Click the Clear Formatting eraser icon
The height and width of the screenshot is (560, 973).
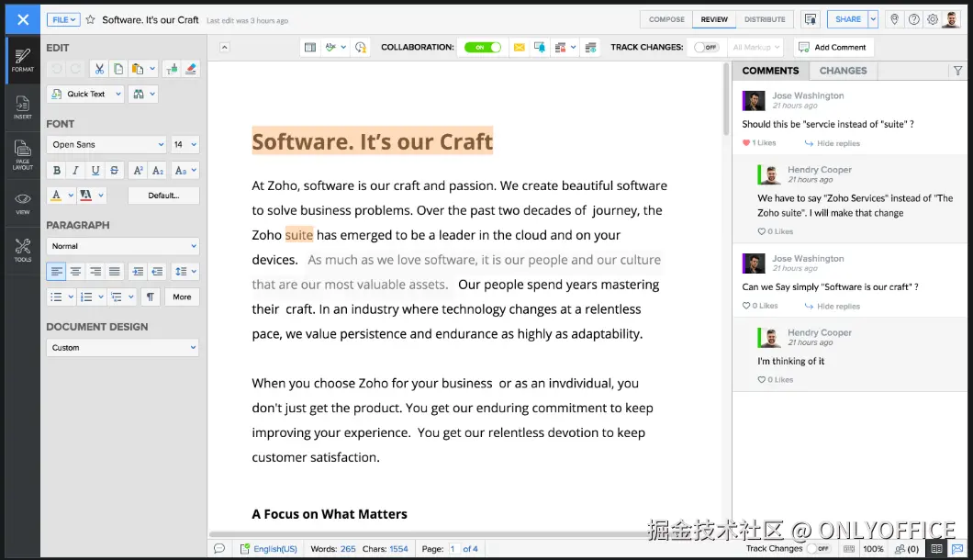click(x=191, y=69)
